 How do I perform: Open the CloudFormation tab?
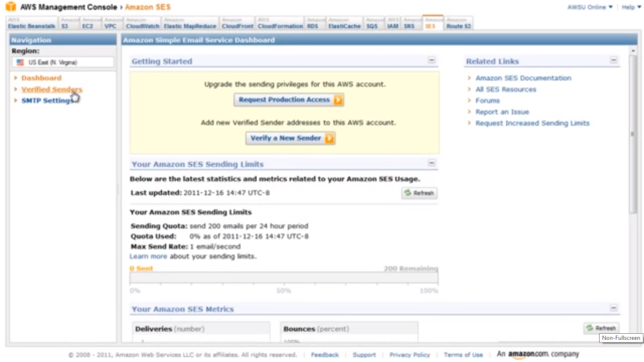click(x=280, y=23)
